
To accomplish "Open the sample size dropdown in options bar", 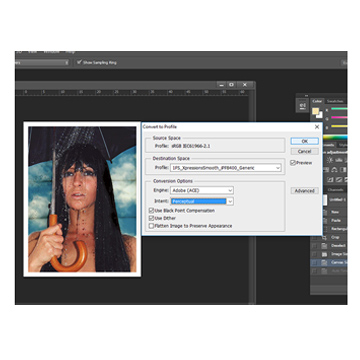I will pos(42,62).
